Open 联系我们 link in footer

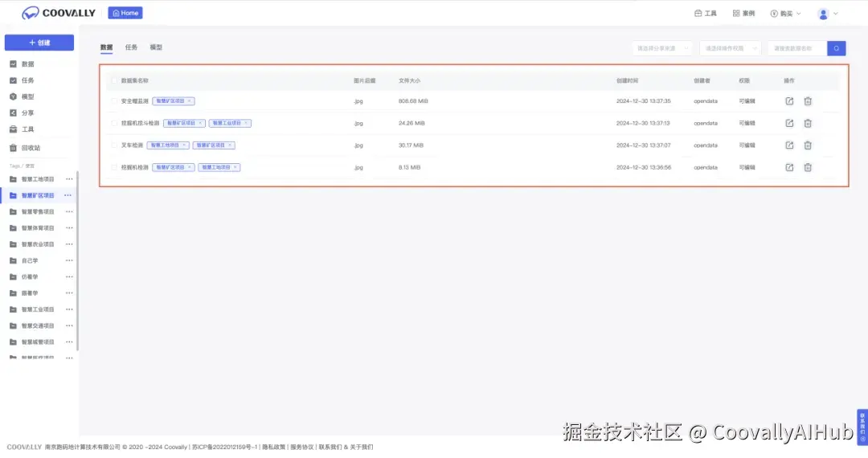[x=330, y=447]
